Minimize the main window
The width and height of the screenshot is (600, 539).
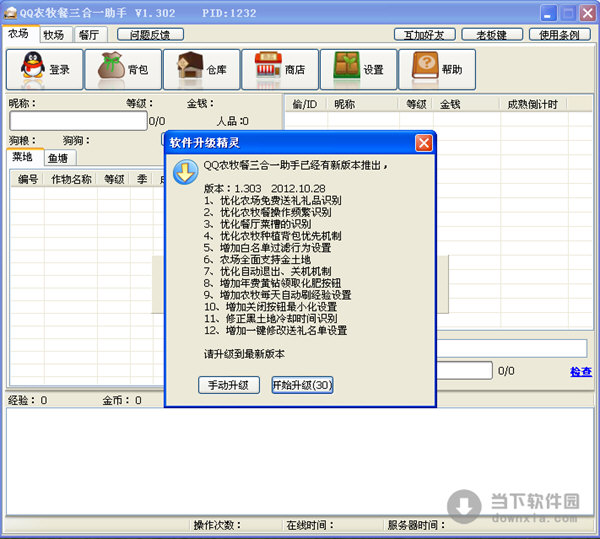coord(548,13)
